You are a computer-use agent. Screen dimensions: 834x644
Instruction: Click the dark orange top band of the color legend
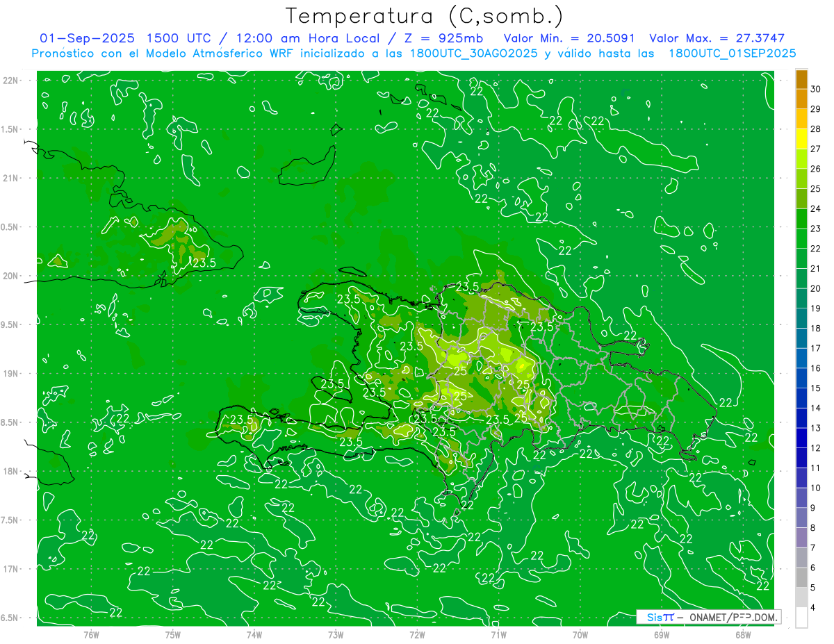point(801,79)
